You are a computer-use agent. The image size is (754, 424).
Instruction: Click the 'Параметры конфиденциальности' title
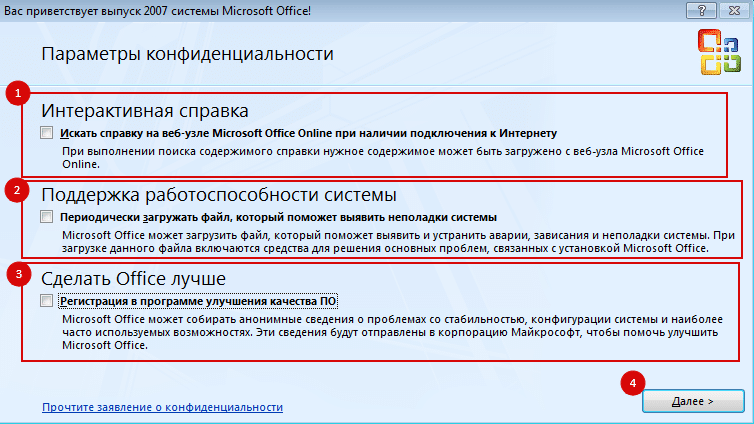pyautogui.click(x=188, y=54)
